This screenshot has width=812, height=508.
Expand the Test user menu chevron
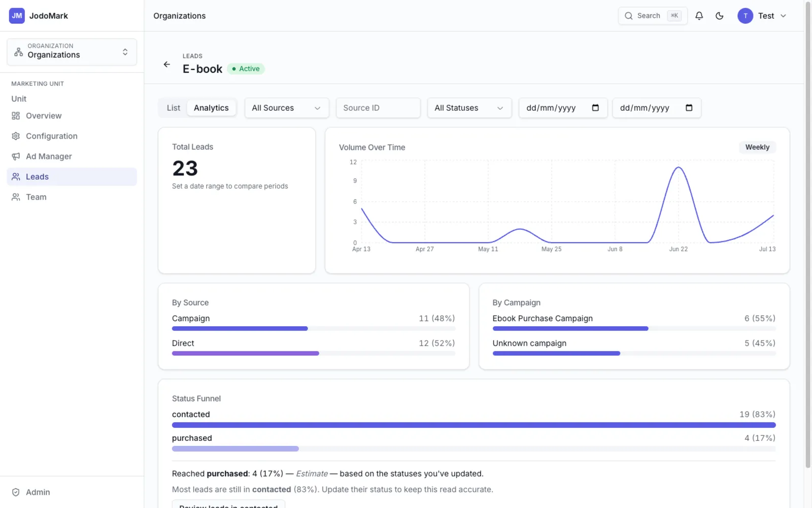pos(783,16)
